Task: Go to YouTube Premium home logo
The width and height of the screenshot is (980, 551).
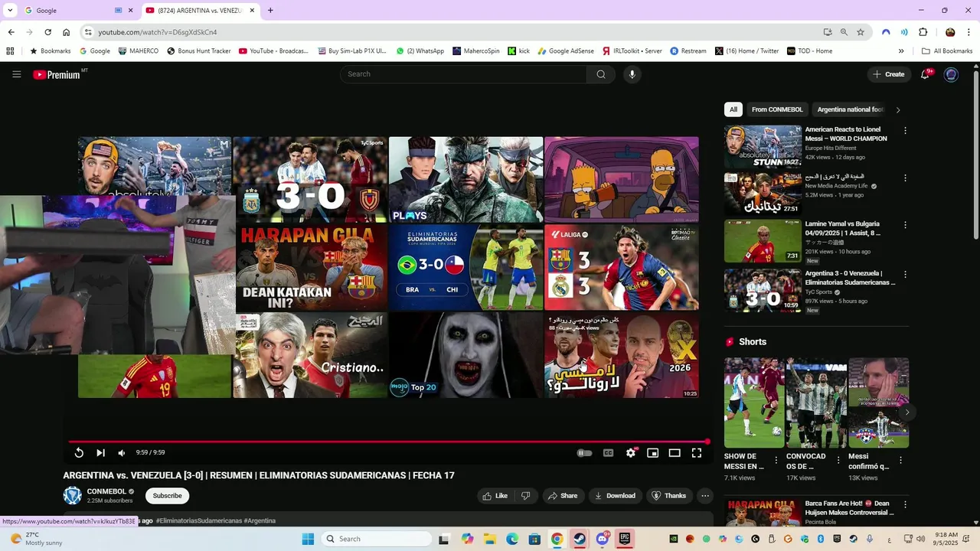Action: point(58,74)
